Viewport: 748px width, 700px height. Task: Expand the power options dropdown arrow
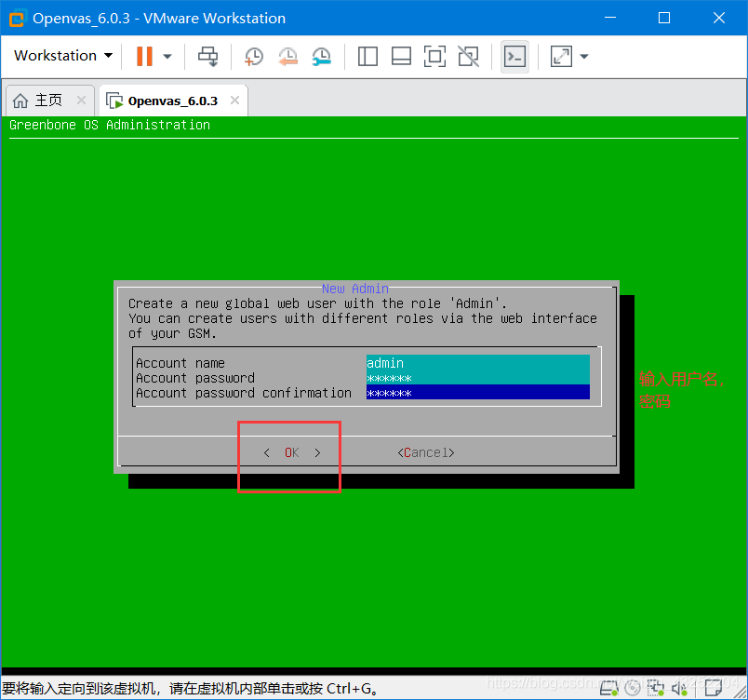[167, 56]
